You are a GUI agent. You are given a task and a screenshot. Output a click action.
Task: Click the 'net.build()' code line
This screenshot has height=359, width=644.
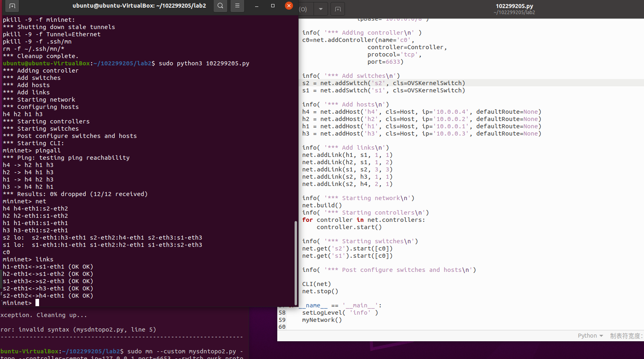tap(322, 205)
